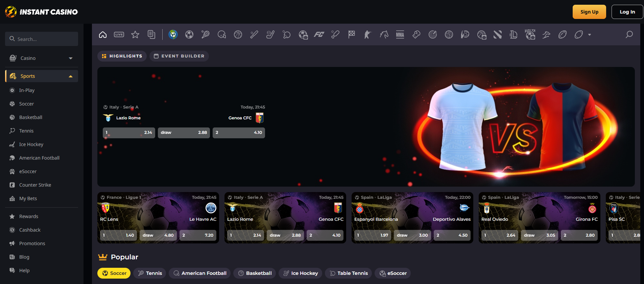
Task: Open the bet slip documents icon
Action: (x=151, y=34)
